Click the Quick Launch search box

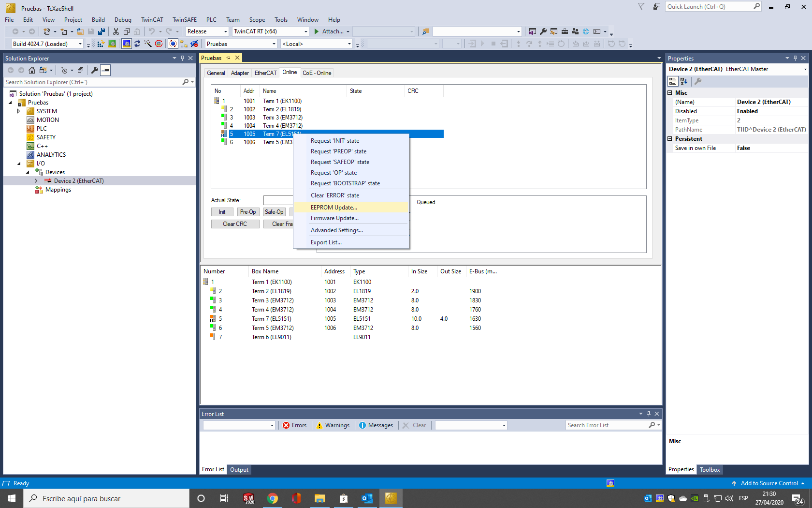713,7
